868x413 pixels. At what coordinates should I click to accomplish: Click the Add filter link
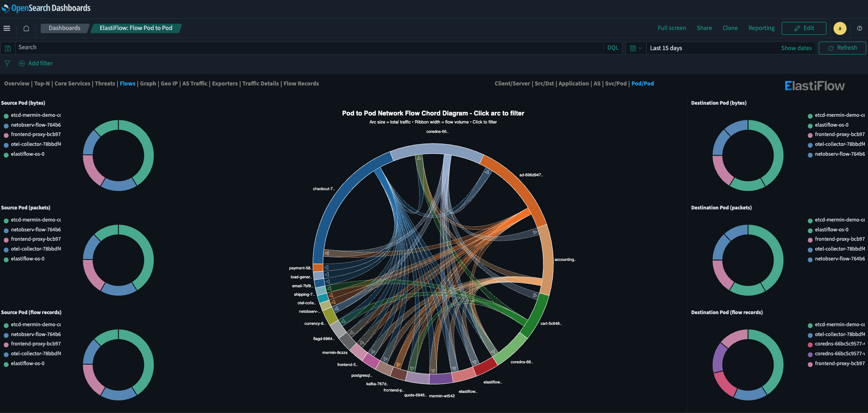coord(40,63)
